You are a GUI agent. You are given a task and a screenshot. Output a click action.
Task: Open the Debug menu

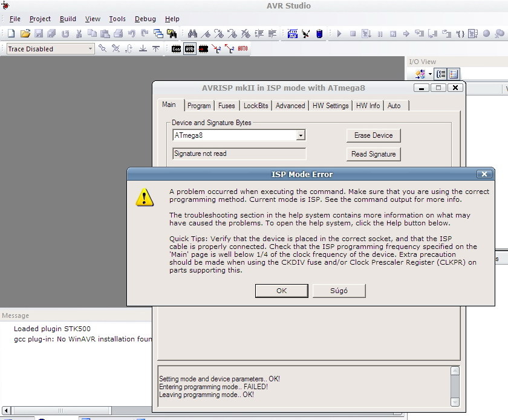(145, 19)
